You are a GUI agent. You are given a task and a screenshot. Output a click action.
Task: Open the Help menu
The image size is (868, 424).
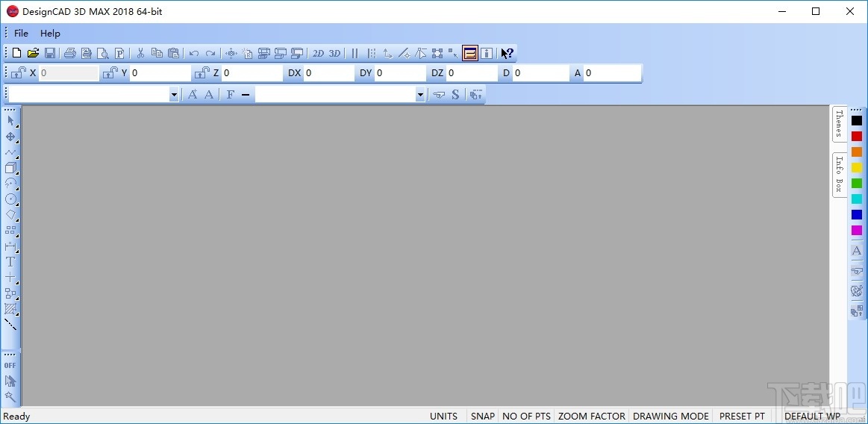(x=50, y=33)
